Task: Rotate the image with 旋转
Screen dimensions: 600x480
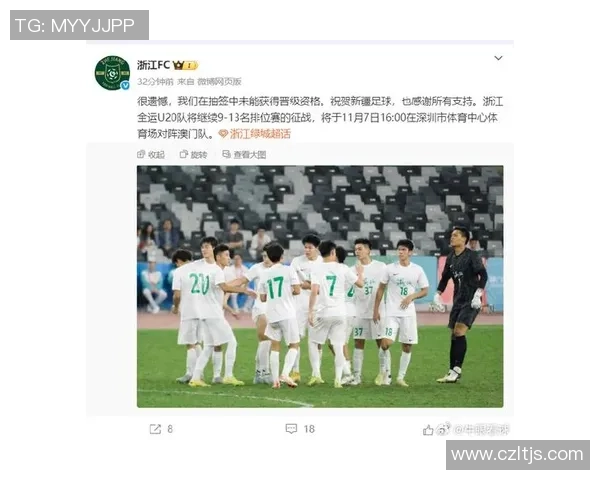Action: 194,155
